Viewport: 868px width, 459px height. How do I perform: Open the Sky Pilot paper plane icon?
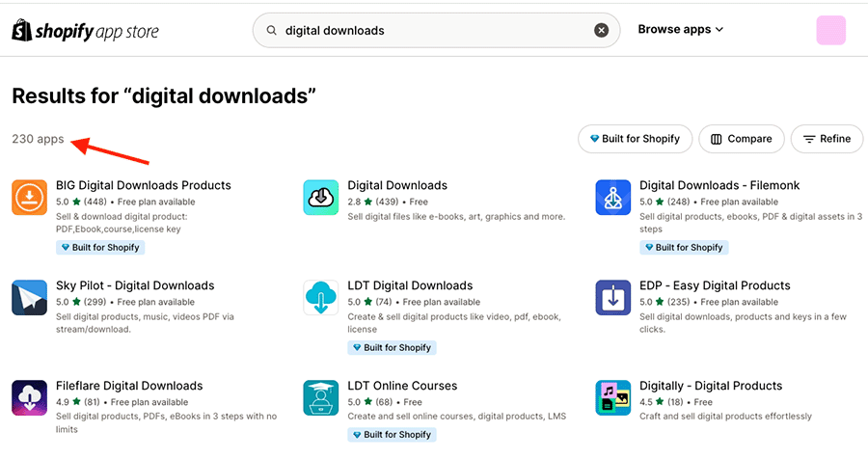(30, 298)
